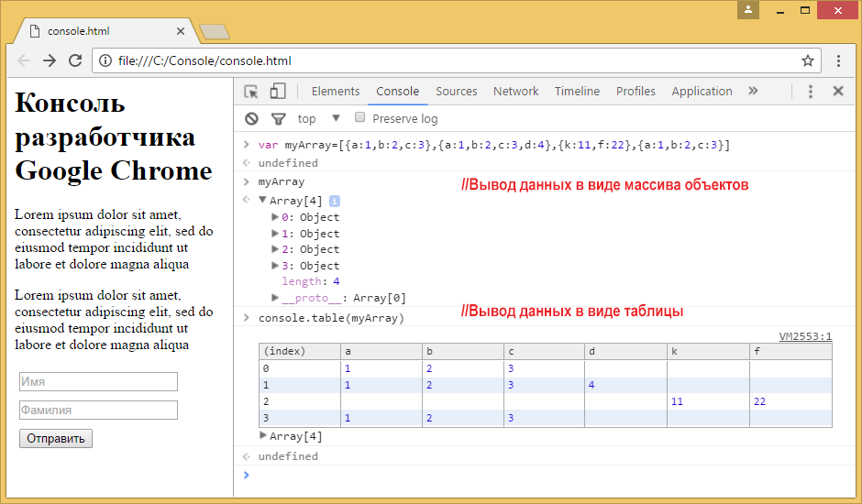Switch to the Elements tab
Image resolution: width=862 pixels, height=504 pixels.
coord(336,92)
